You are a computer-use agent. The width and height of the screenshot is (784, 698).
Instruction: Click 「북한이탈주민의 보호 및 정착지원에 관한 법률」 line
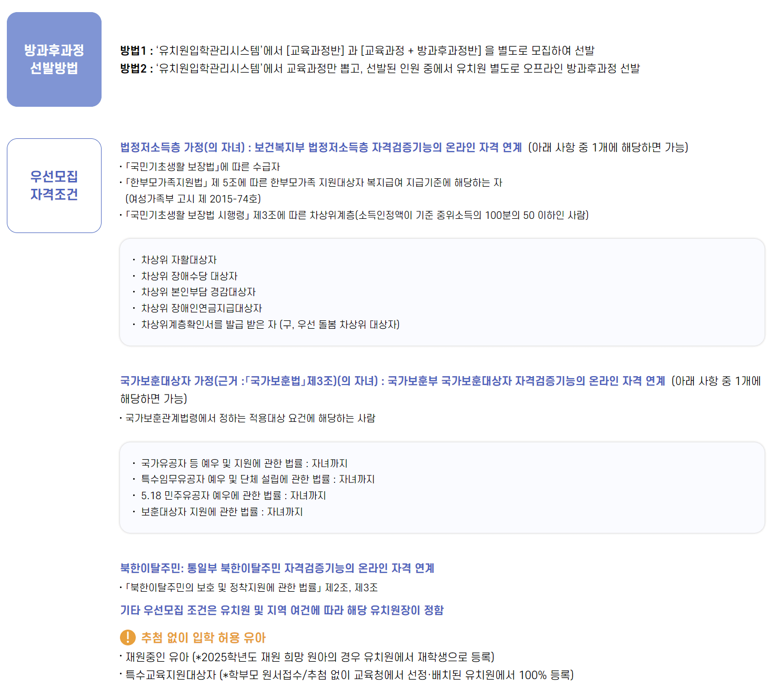[x=249, y=588]
